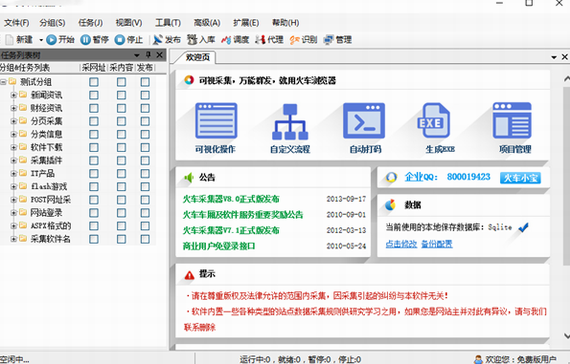Open 火车采集器V7.1正式版发布 announcement
This screenshot has height=364, width=570.
click(231, 231)
